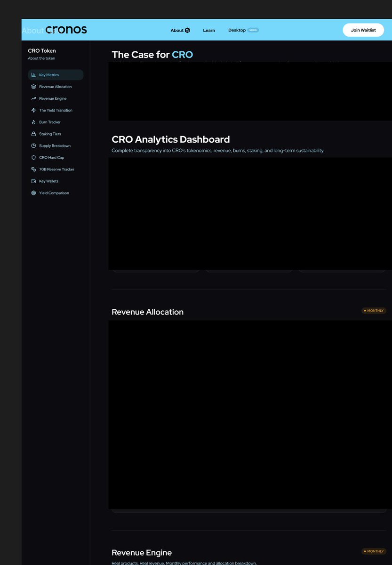Click the Supply Breakdown pie chart icon
392x565 pixels.
[x=33, y=145]
